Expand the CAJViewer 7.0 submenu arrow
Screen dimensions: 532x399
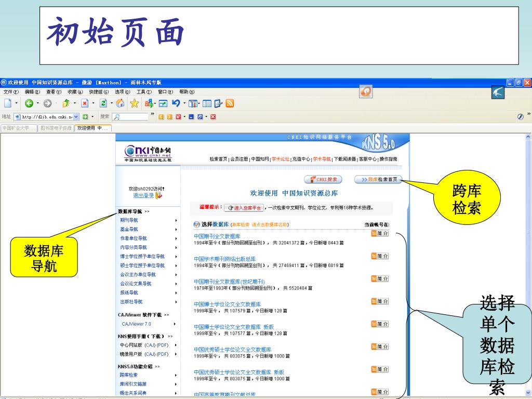coord(175,324)
